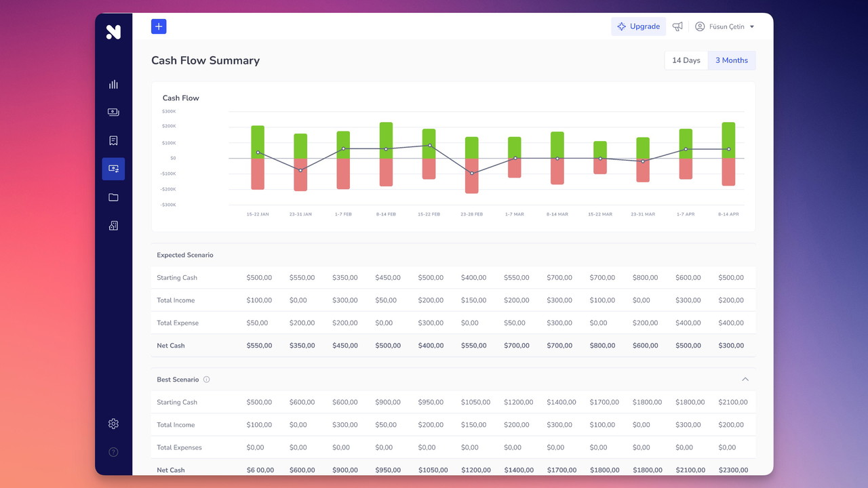Click the Best Scenario info icon

pyautogui.click(x=207, y=380)
